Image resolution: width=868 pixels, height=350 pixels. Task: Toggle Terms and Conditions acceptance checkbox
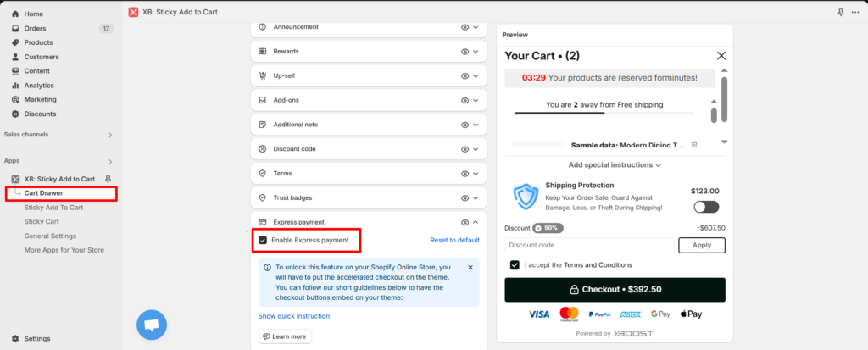tap(515, 265)
